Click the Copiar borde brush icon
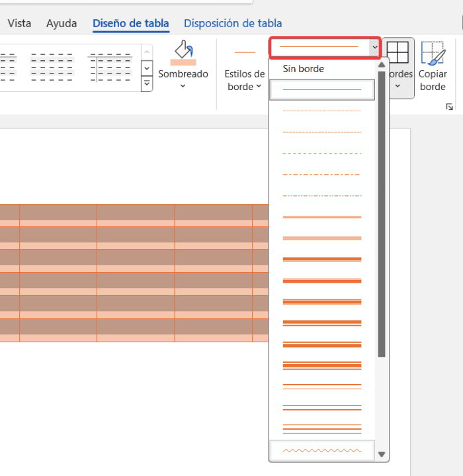Image resolution: width=463 pixels, height=476 pixels. (x=433, y=53)
